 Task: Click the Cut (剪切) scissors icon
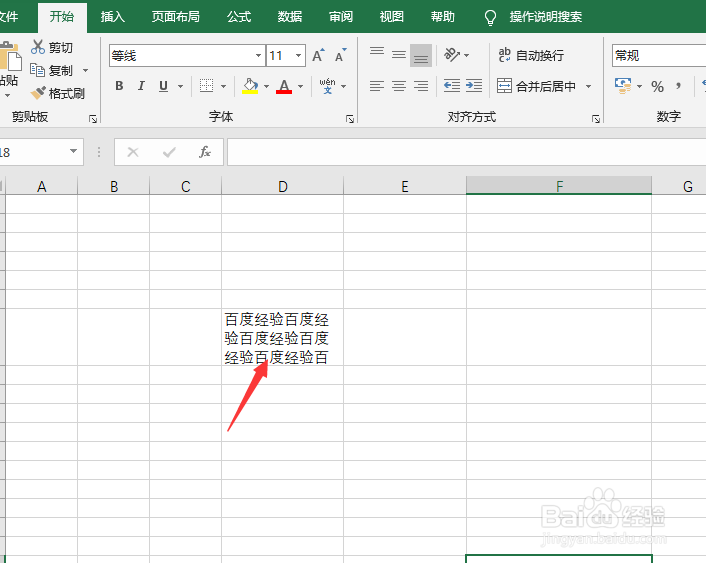click(x=38, y=47)
